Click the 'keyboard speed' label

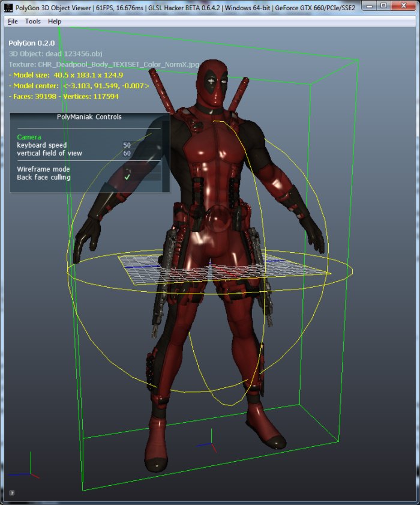coord(42,145)
